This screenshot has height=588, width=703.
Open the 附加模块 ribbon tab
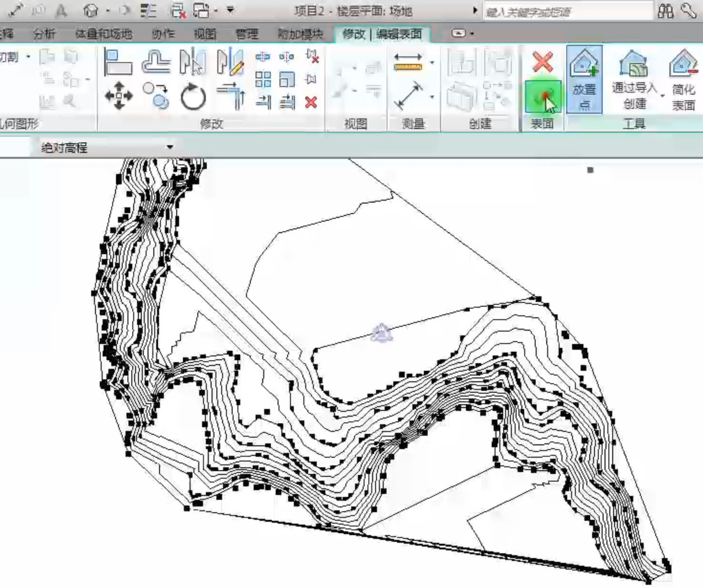point(300,34)
